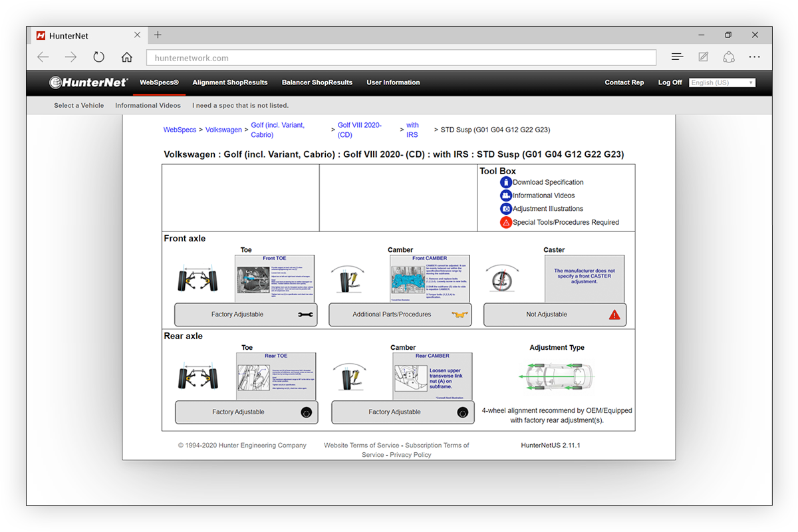Viewport: 798px width, 532px height.
Task: Open a new browser tab with plus
Action: tap(158, 35)
